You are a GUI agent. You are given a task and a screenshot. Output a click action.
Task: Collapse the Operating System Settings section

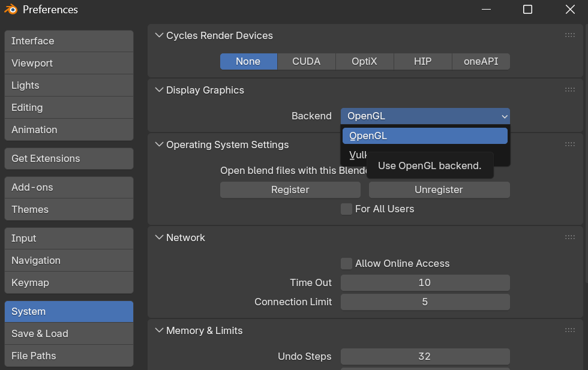[159, 145]
